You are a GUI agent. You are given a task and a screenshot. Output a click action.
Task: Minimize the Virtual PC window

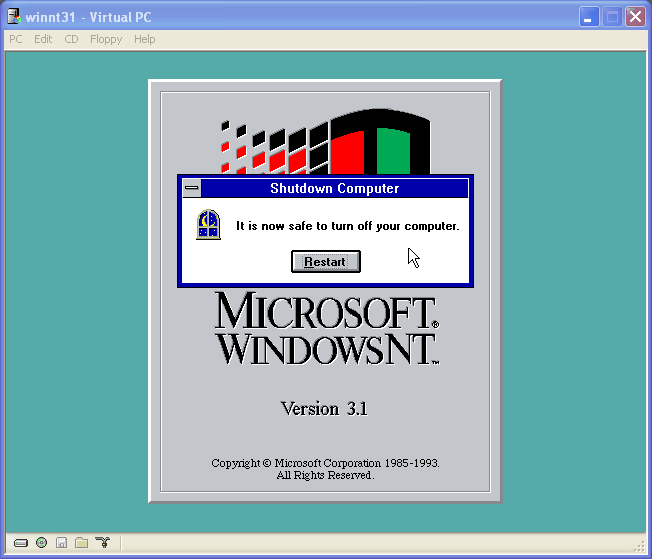tap(589, 17)
